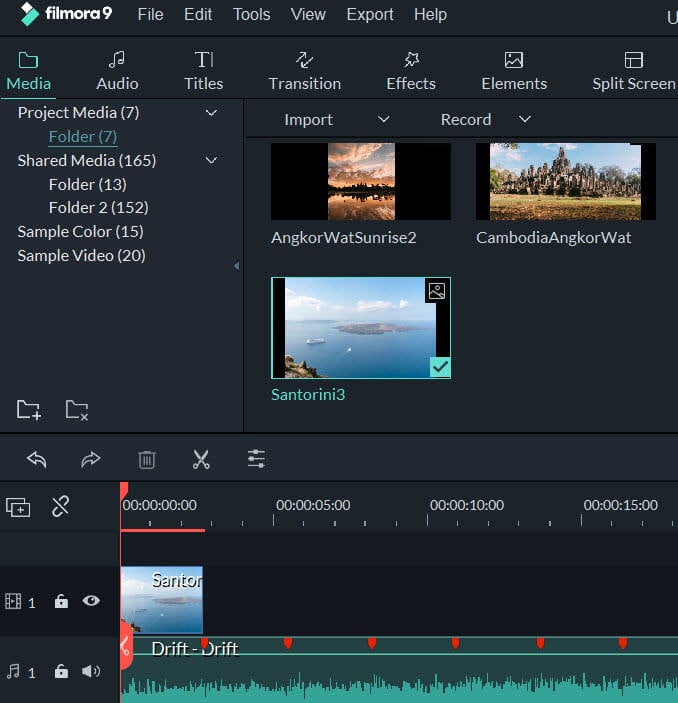The image size is (678, 703).
Task: Split clip with the scissors tool
Action: point(201,460)
